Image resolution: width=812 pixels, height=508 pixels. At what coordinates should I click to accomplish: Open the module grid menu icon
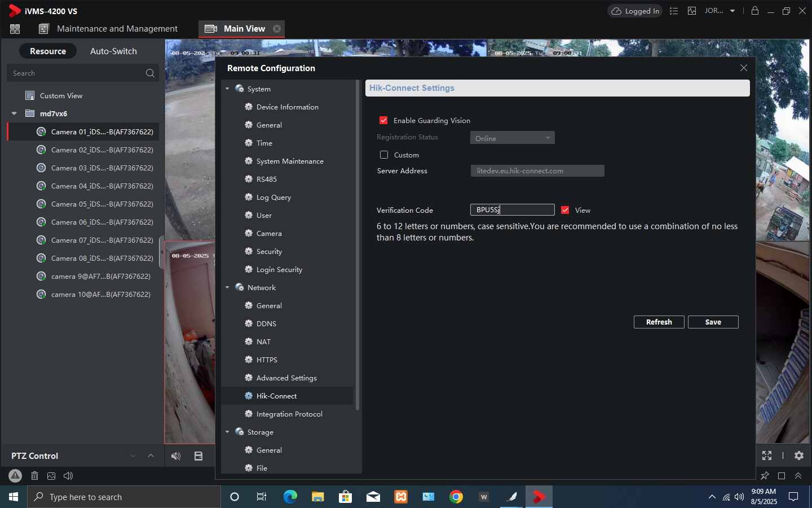click(15, 29)
